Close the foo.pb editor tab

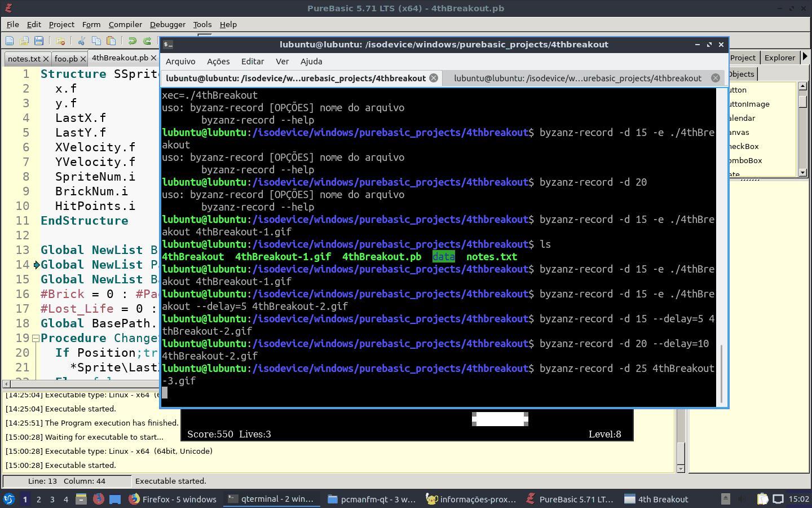pyautogui.click(x=83, y=59)
